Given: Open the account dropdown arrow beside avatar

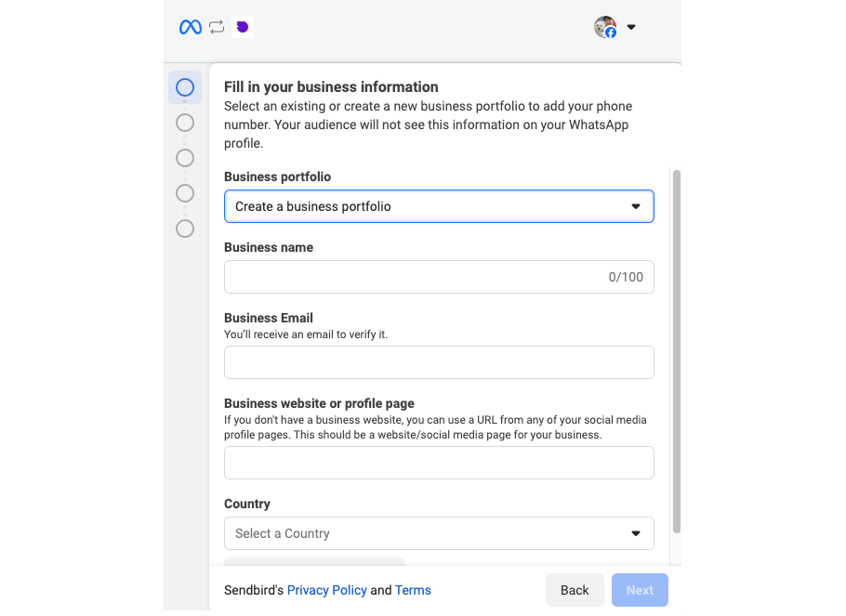Looking at the screenshot, I should point(630,27).
